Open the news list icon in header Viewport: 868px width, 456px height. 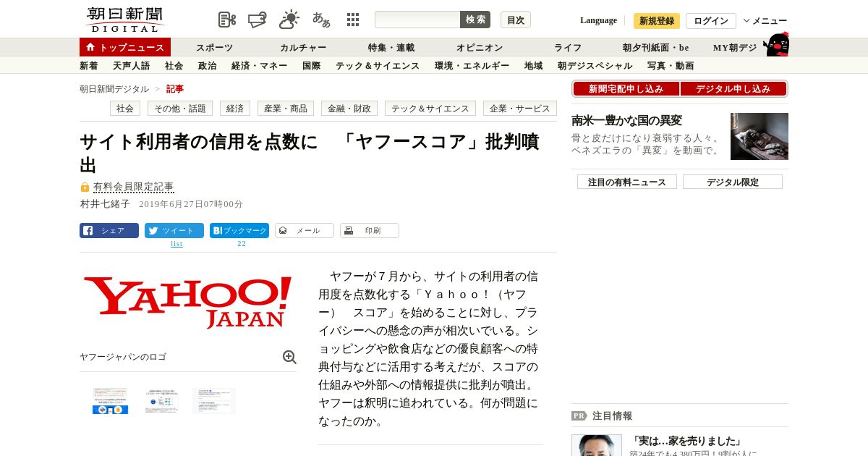pyautogui.click(x=227, y=20)
